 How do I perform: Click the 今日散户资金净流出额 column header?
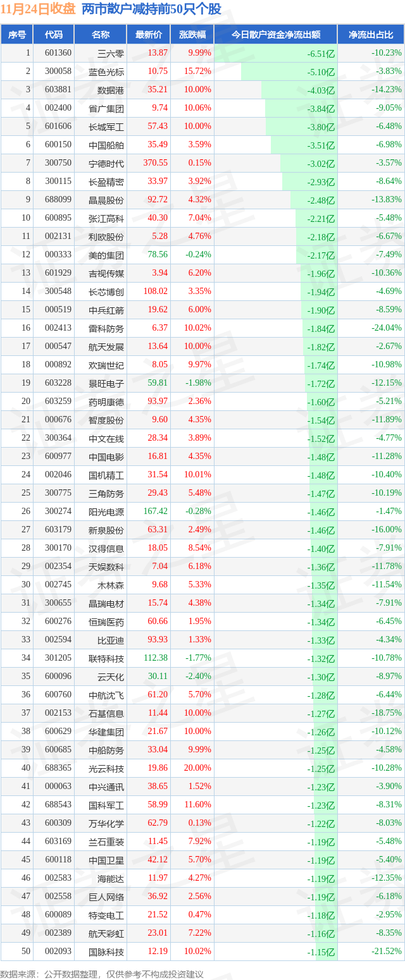275,35
